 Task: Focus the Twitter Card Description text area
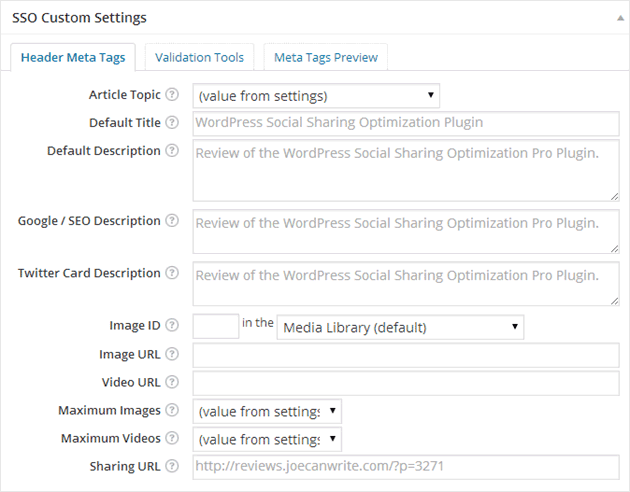coord(406,284)
